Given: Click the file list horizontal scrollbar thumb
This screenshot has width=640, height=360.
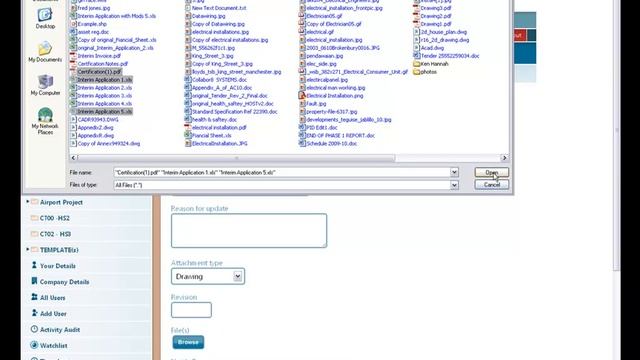Looking at the screenshot, I should click(x=236, y=158).
